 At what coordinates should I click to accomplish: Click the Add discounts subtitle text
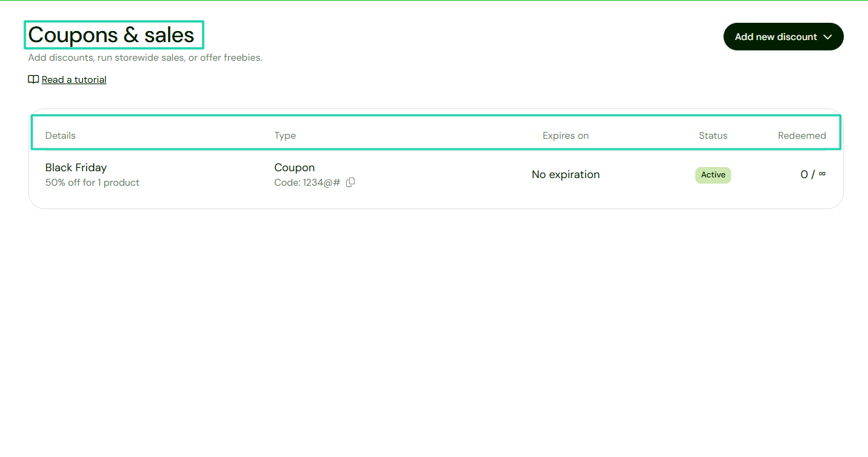coord(145,57)
